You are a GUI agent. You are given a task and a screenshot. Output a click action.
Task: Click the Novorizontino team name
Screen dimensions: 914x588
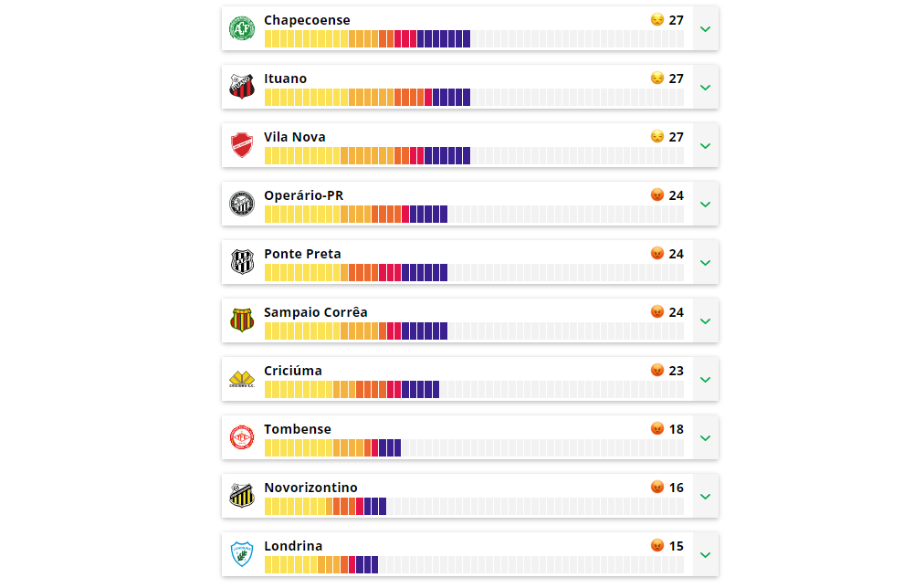[x=310, y=488]
